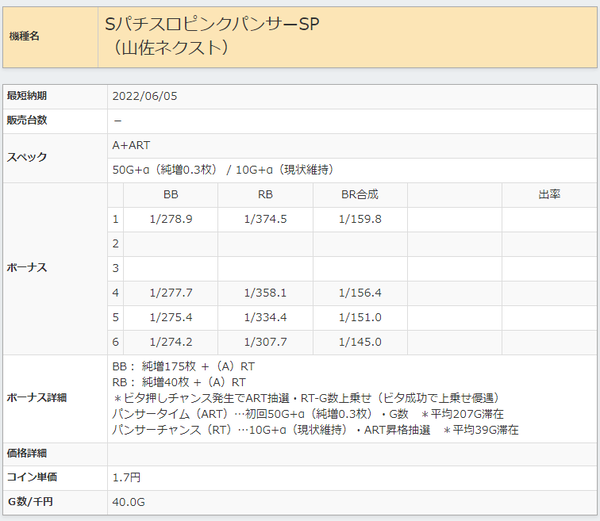Click setting number 5 row header
The width and height of the screenshot is (600, 521).
point(116,317)
